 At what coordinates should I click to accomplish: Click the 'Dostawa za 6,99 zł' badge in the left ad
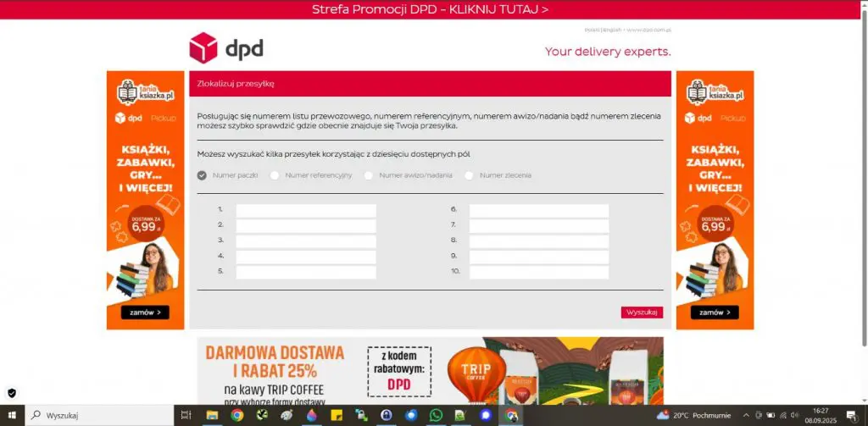(144, 224)
